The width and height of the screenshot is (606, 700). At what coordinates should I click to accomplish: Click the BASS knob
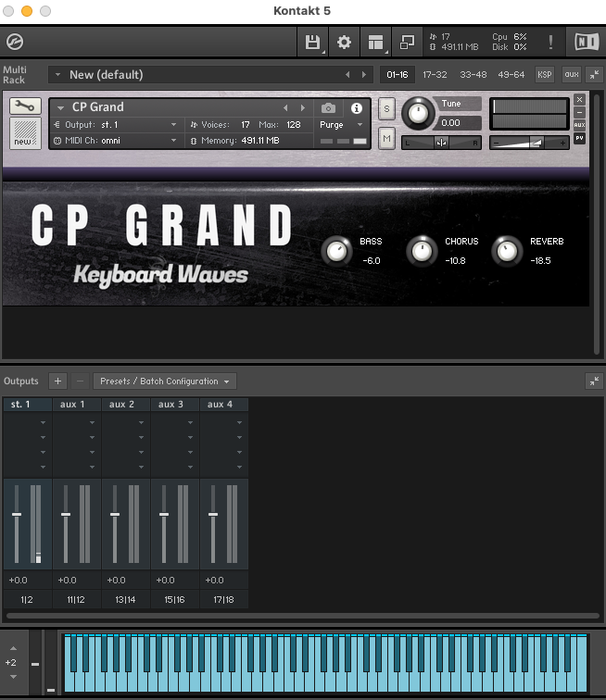pyautogui.click(x=336, y=251)
